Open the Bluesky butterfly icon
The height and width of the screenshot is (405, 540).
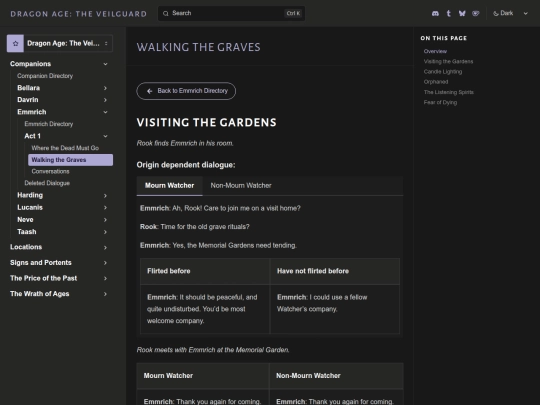pyautogui.click(x=462, y=13)
